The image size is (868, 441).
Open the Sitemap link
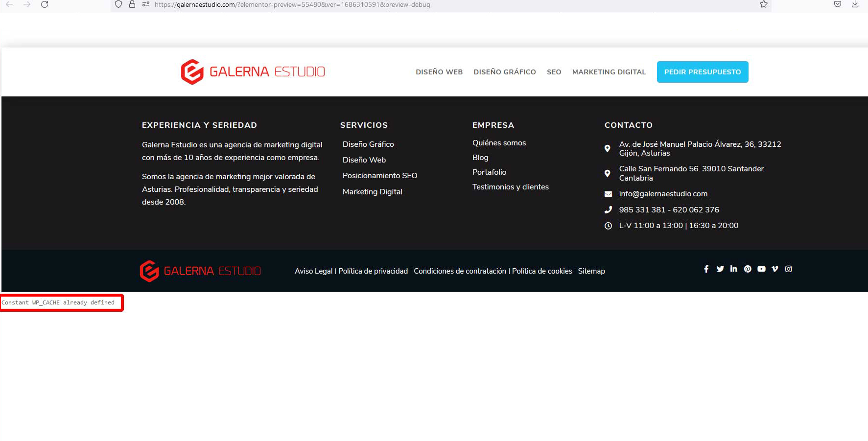591,271
